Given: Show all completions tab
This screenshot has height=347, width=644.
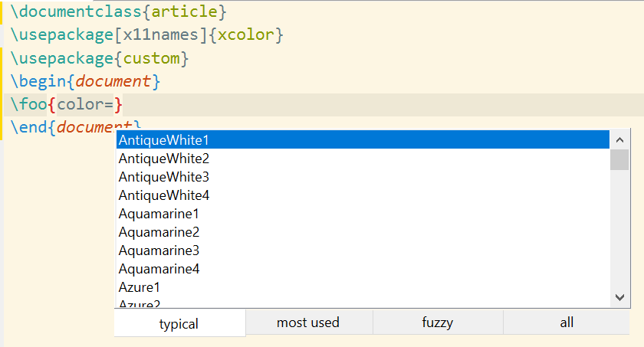Looking at the screenshot, I should (x=567, y=322).
